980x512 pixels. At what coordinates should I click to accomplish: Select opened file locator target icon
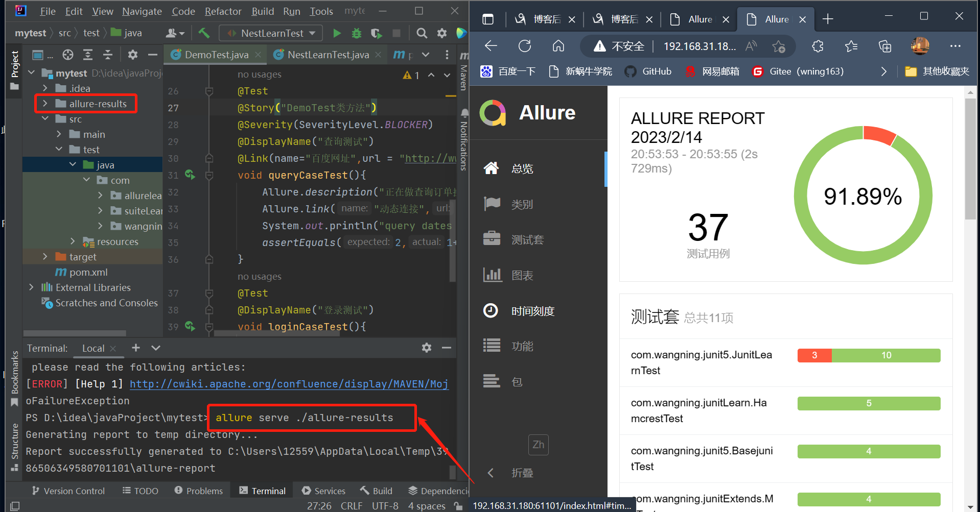click(68, 55)
